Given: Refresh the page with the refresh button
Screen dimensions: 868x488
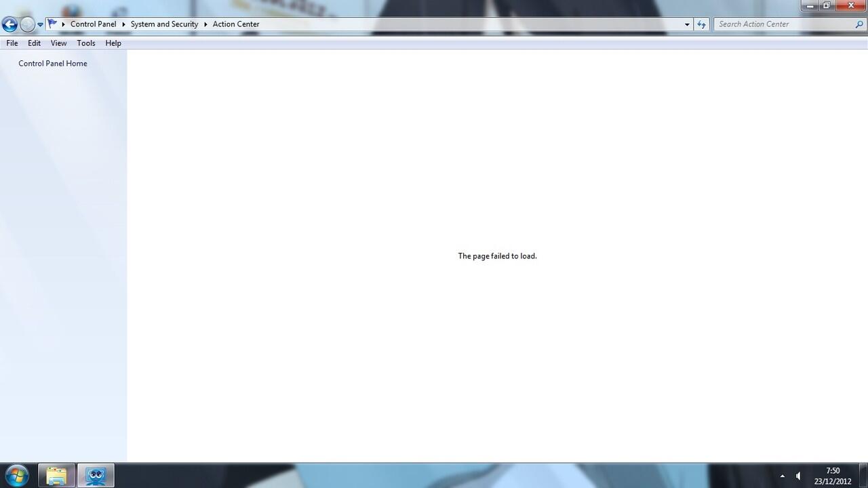Looking at the screenshot, I should tap(701, 24).
